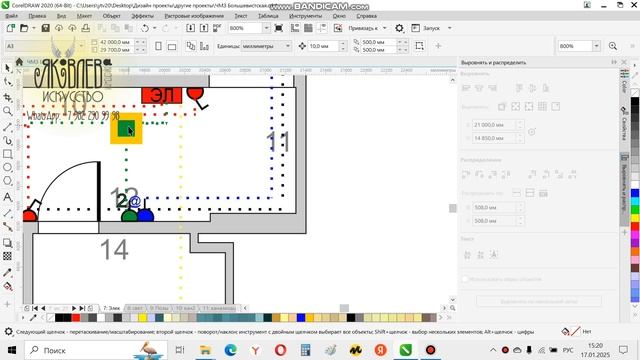Select the Artistic Media tool

pos(7,141)
